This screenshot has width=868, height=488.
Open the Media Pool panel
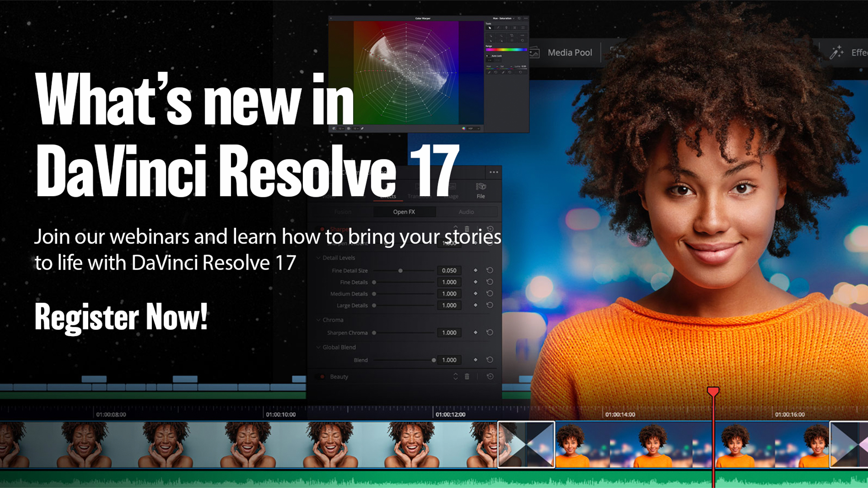pos(570,52)
